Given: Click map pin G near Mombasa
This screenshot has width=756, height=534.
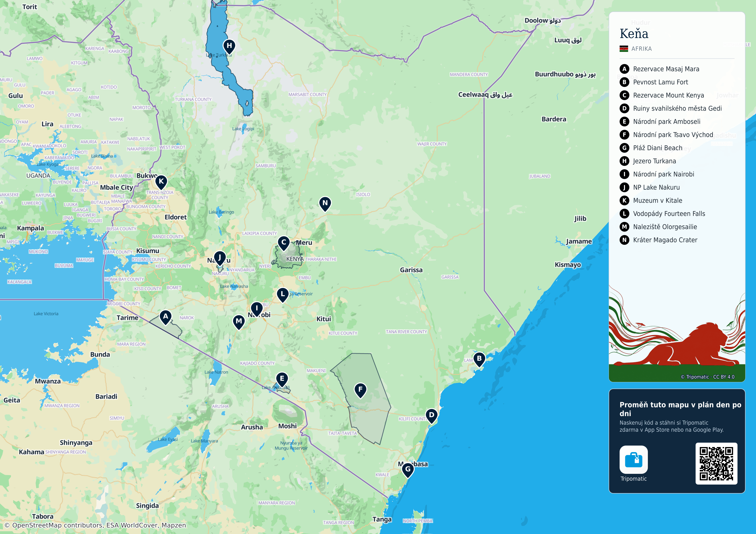Looking at the screenshot, I should pyautogui.click(x=408, y=470).
